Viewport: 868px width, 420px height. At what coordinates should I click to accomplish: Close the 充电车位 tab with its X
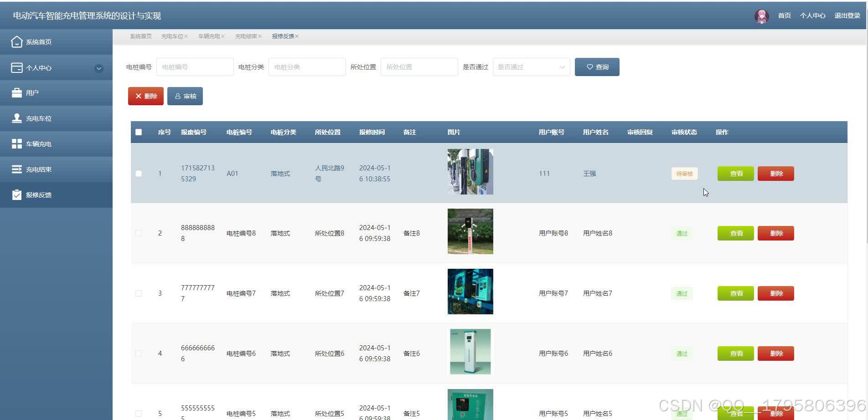tap(186, 36)
